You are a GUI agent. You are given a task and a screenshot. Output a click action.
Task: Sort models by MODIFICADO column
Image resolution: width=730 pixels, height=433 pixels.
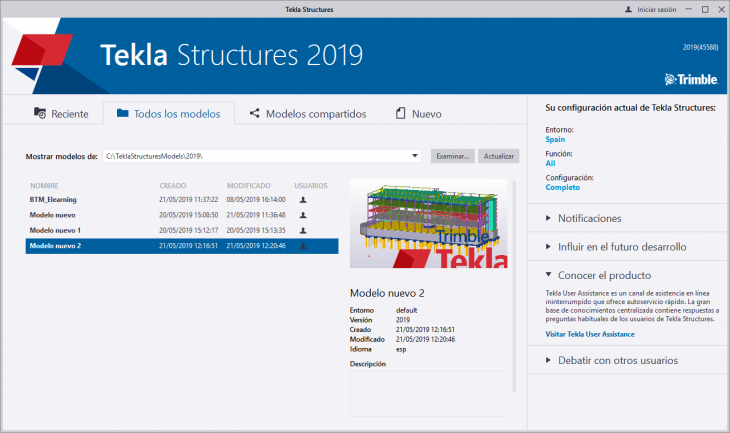tap(249, 185)
